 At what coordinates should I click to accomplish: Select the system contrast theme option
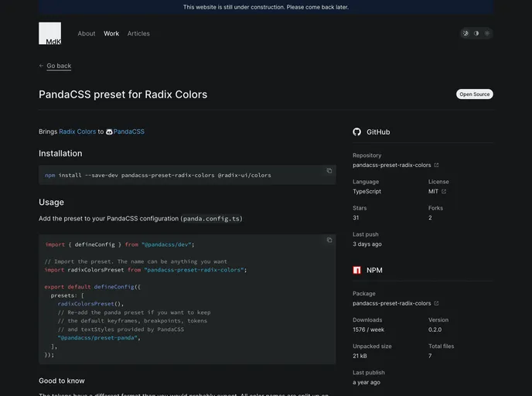pos(476,33)
